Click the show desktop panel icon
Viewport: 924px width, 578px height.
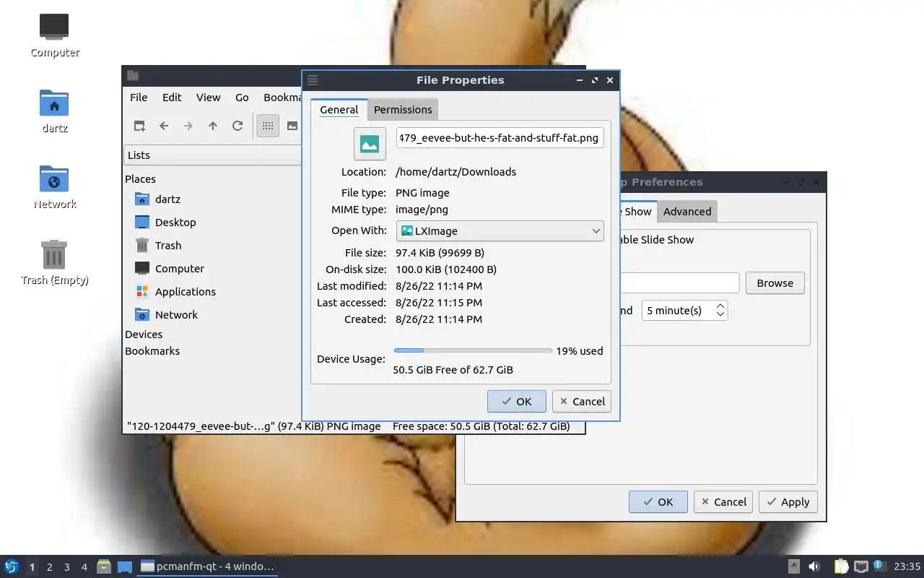tap(125, 566)
